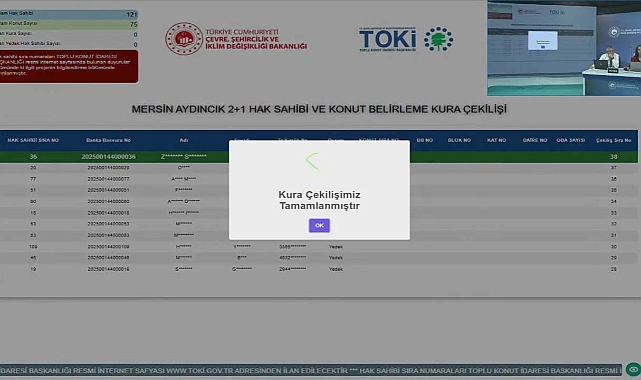Select application number 202500144000036 in highlighted row

click(108, 156)
